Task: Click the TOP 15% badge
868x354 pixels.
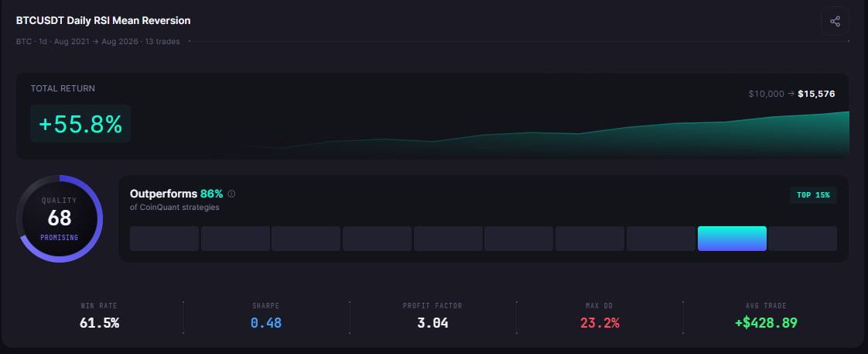Action: 813,195
